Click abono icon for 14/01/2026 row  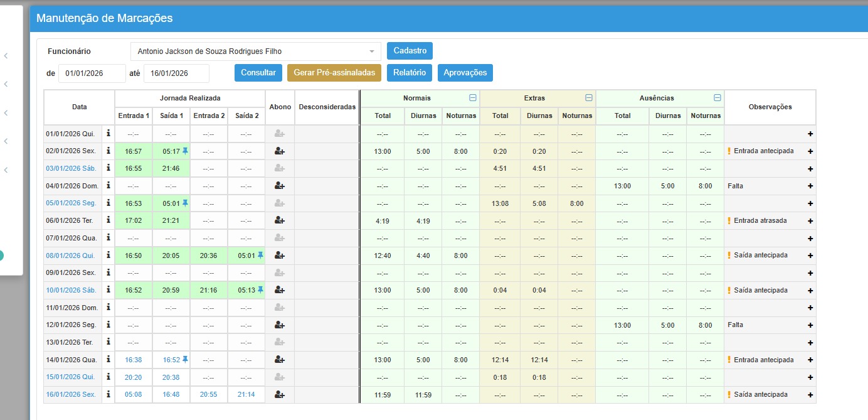[280, 360]
